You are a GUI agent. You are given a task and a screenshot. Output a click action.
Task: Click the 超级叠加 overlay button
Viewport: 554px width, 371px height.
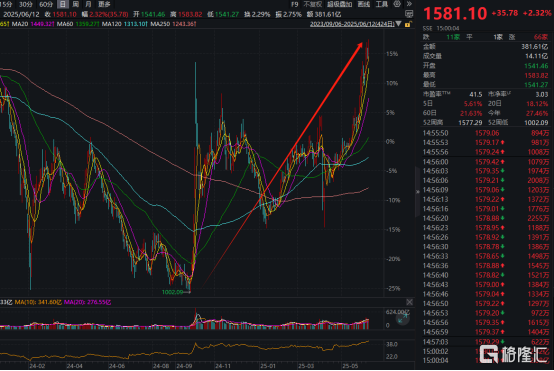[x=339, y=4]
